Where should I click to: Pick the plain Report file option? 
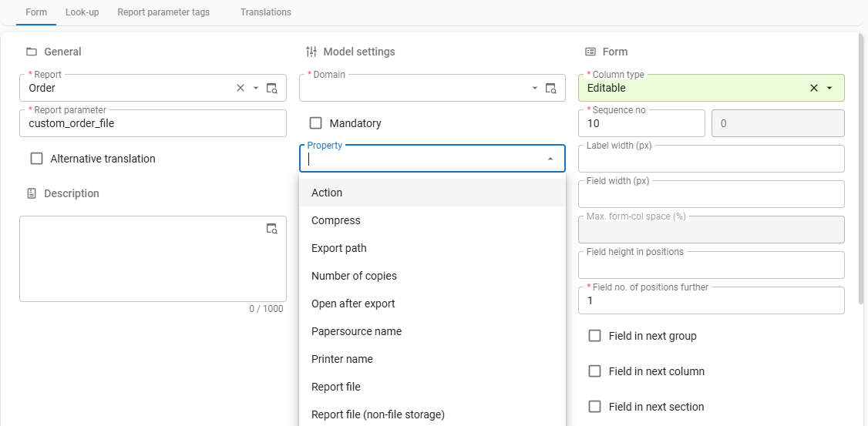tap(432, 386)
